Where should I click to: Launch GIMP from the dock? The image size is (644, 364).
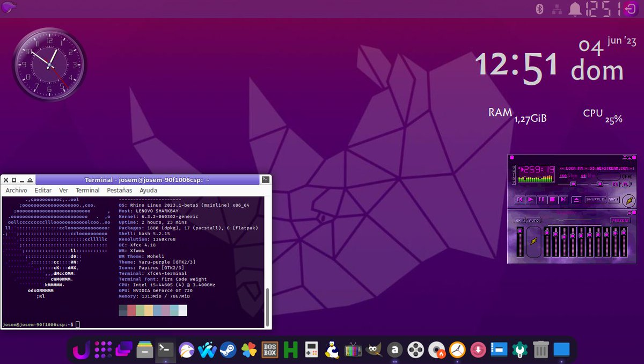(374, 351)
